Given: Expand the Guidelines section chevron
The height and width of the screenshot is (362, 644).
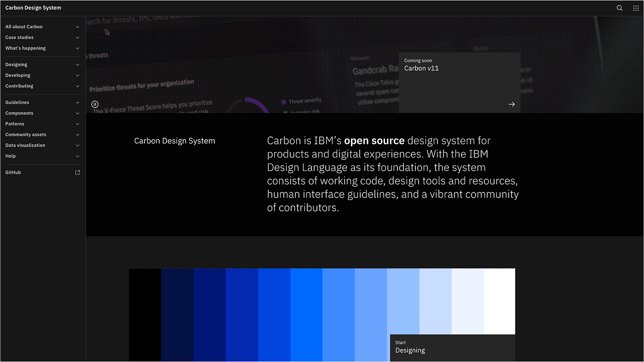Looking at the screenshot, I should (77, 102).
